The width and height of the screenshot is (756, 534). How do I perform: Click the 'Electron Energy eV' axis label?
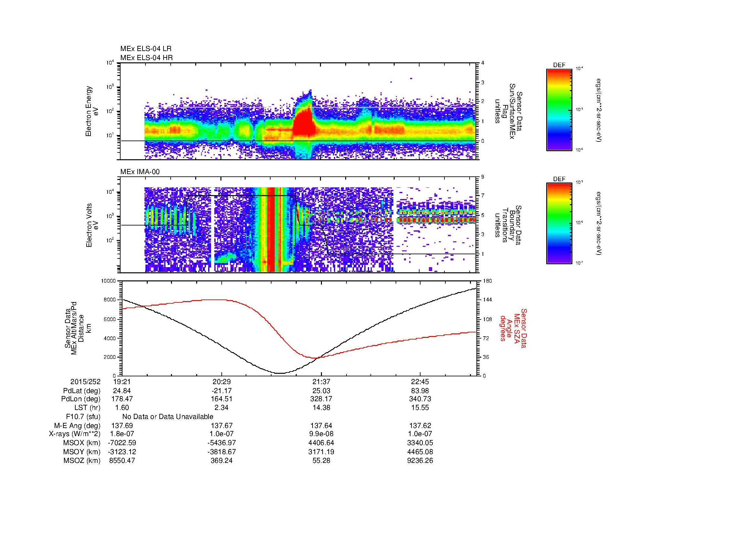(x=92, y=111)
